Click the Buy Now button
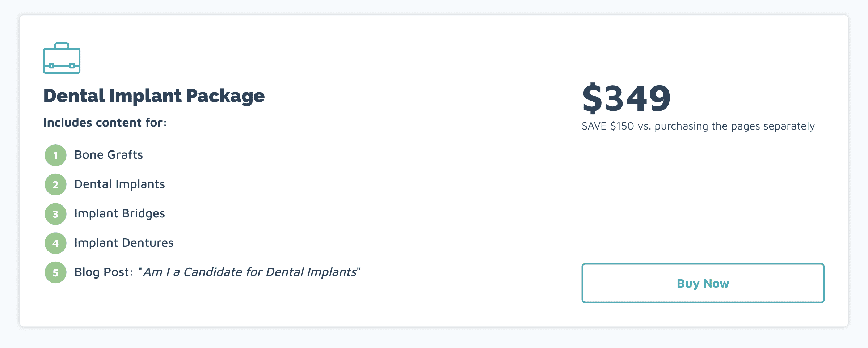The width and height of the screenshot is (868, 348). pyautogui.click(x=703, y=283)
